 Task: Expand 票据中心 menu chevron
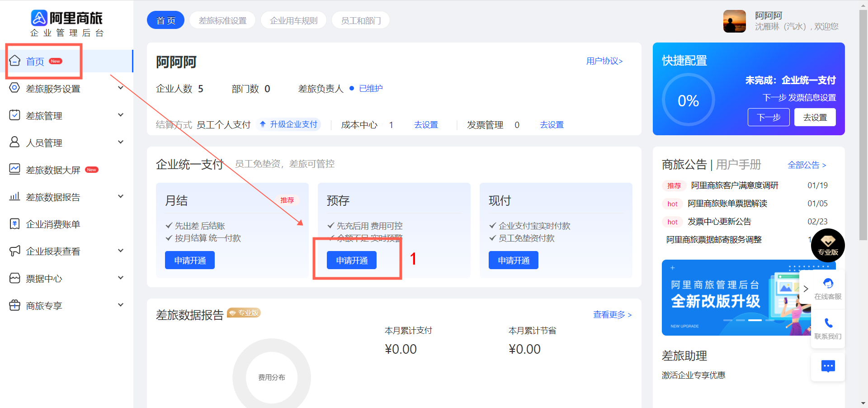click(x=121, y=278)
